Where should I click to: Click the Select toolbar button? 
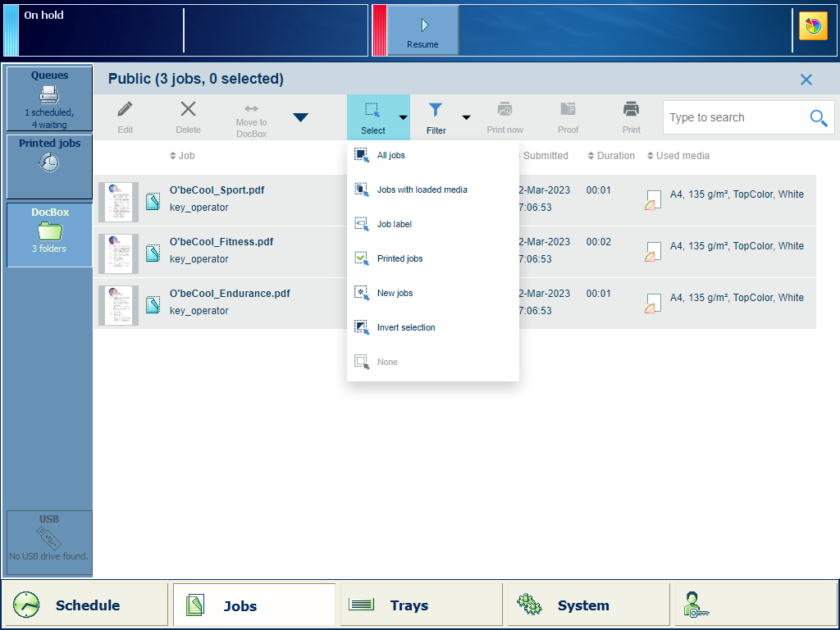373,117
